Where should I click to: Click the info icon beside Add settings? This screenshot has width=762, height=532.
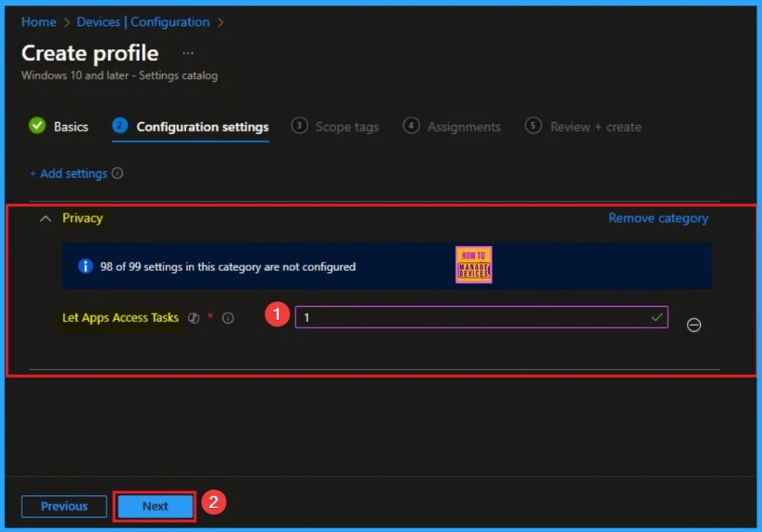pyautogui.click(x=117, y=173)
